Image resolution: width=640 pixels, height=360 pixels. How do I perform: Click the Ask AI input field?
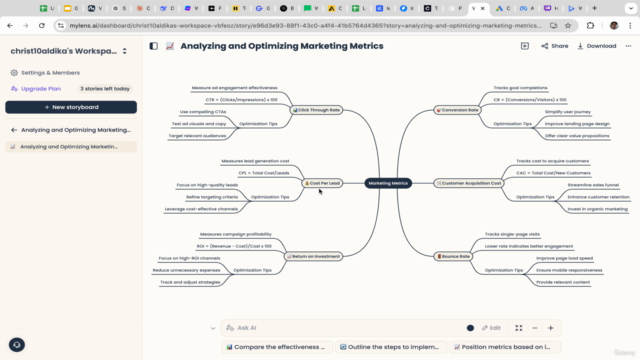[343, 328]
